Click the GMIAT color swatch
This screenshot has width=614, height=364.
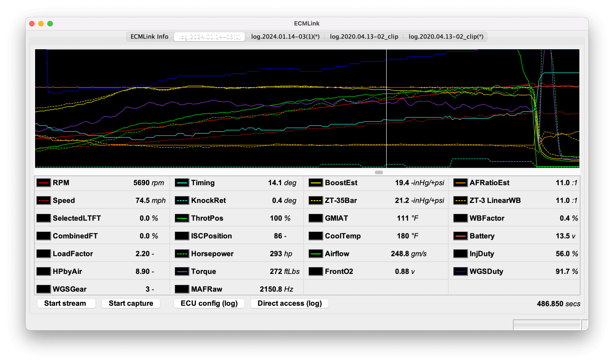click(x=316, y=218)
